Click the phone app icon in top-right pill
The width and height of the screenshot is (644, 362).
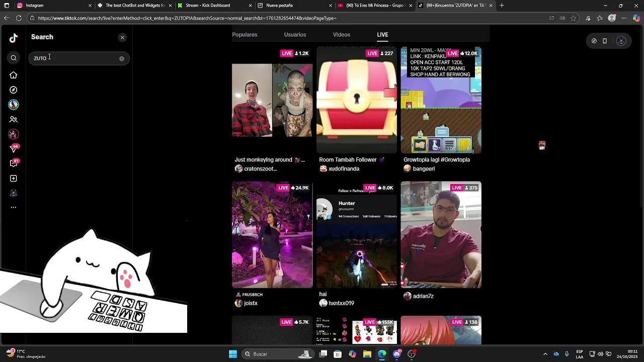pos(605,41)
